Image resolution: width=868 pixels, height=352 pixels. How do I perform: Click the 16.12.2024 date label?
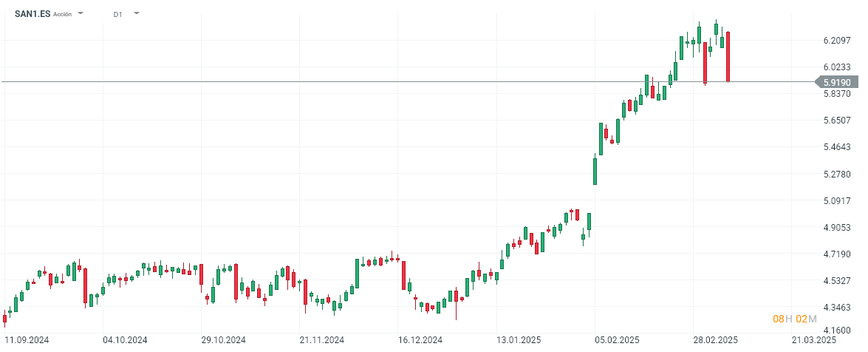(420, 340)
